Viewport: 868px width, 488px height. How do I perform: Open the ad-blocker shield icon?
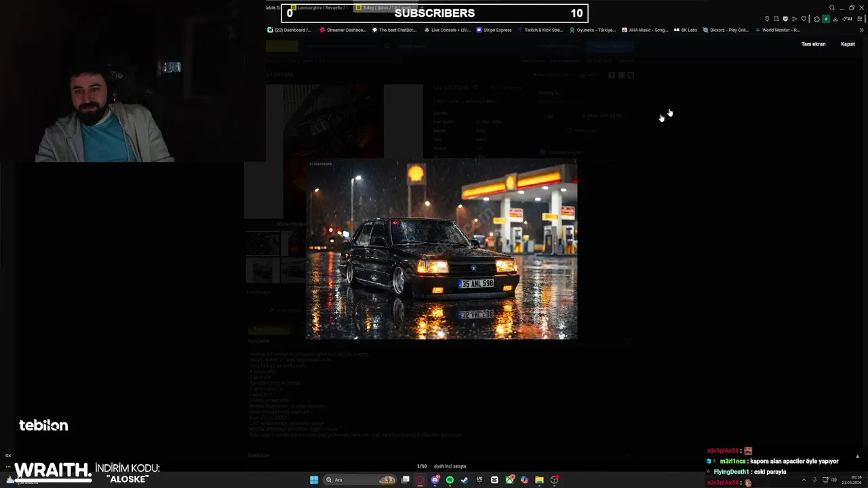pos(785,19)
